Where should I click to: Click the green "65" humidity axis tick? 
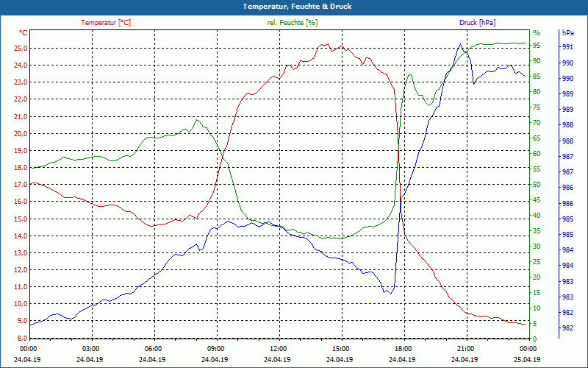(537, 138)
